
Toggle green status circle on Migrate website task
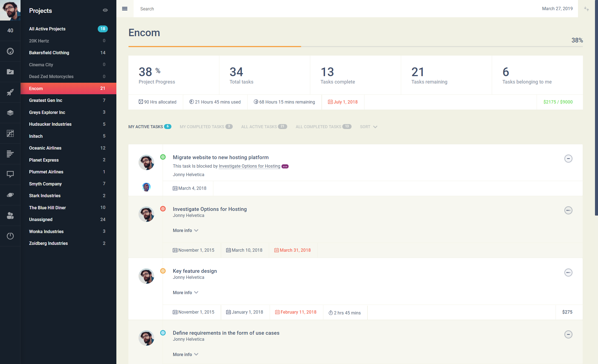(163, 157)
